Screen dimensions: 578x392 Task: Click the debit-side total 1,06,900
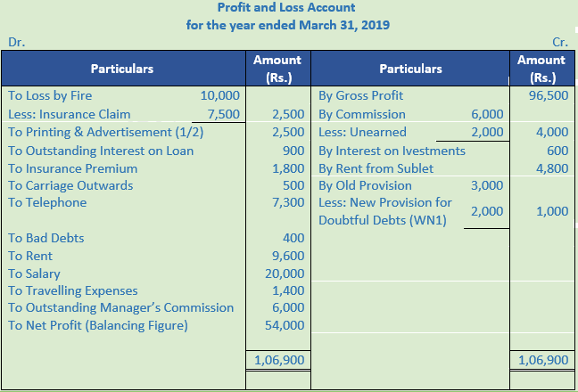click(279, 361)
